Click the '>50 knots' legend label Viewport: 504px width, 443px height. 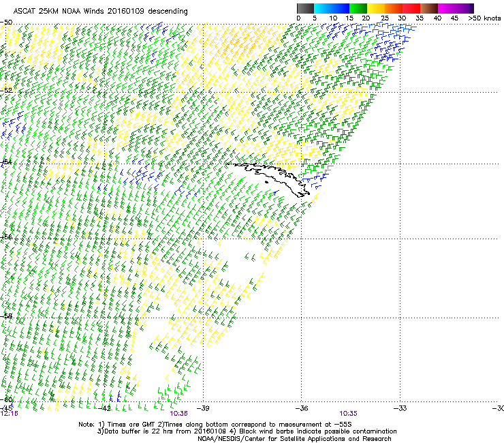(484, 18)
